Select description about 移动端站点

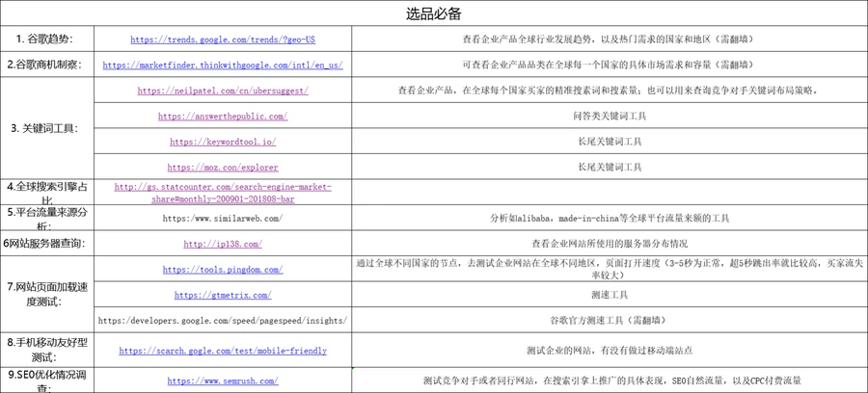610,350
